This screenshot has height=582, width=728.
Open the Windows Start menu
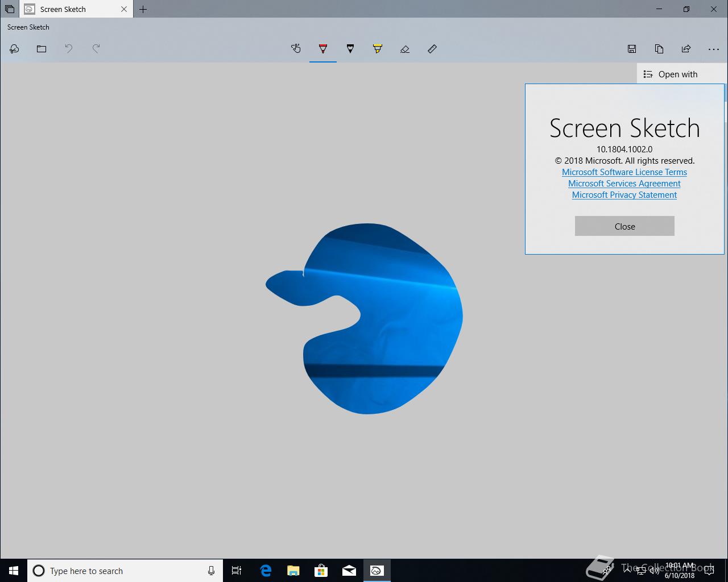coord(14,571)
